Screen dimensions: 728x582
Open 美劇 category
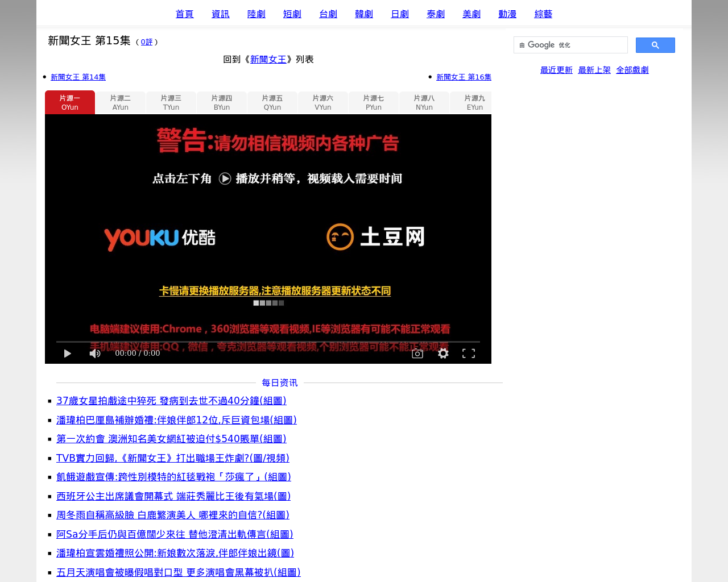pyautogui.click(x=471, y=14)
